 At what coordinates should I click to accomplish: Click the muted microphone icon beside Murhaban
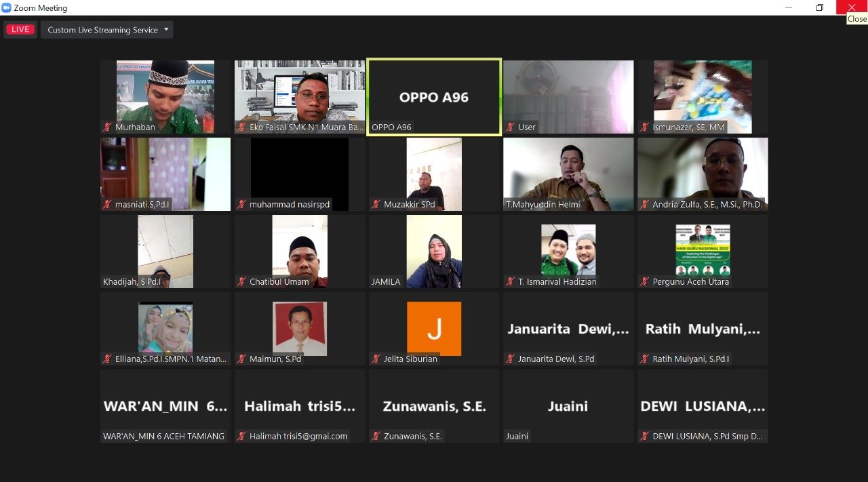coord(107,127)
